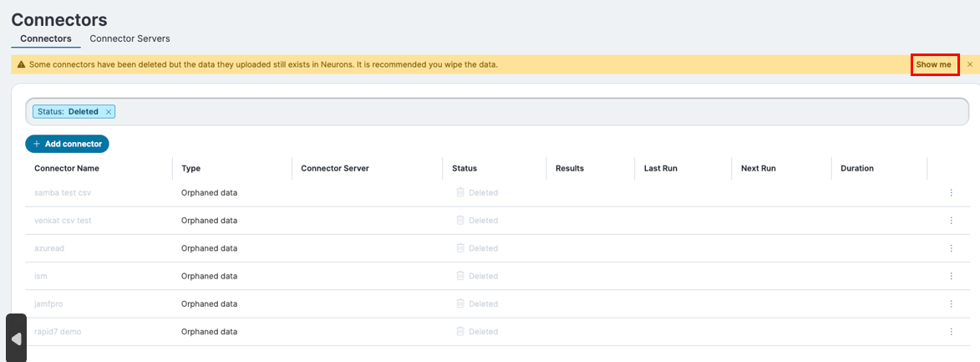Sort by the Status column header
The width and height of the screenshot is (980, 362).
[x=465, y=168]
